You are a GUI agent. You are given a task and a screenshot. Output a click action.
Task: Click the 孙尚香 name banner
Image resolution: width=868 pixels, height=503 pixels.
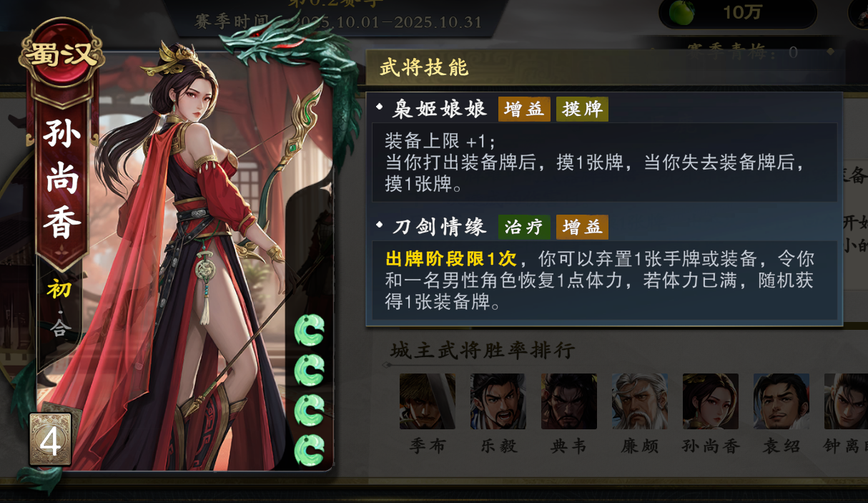pos(61,179)
